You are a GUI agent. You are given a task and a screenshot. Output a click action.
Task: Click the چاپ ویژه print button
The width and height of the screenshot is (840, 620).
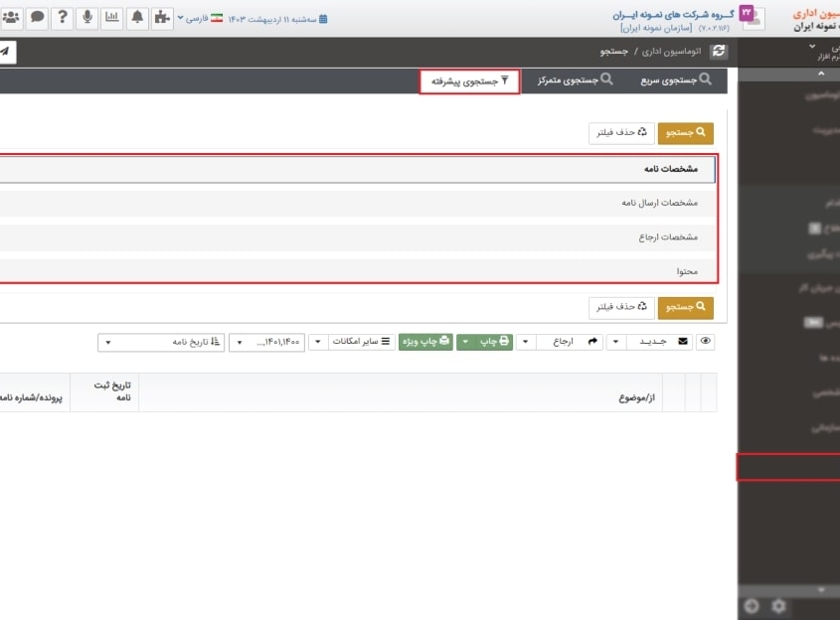(x=427, y=341)
